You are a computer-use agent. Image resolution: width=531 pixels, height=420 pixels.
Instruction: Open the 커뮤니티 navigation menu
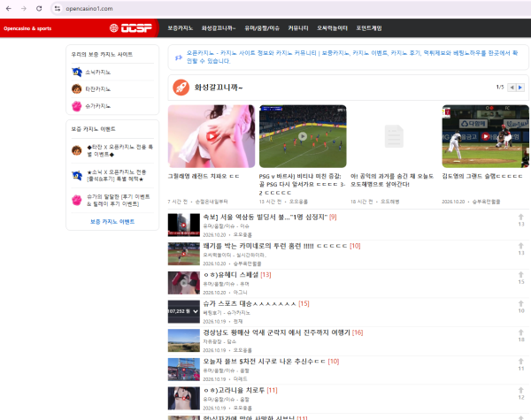298,28
